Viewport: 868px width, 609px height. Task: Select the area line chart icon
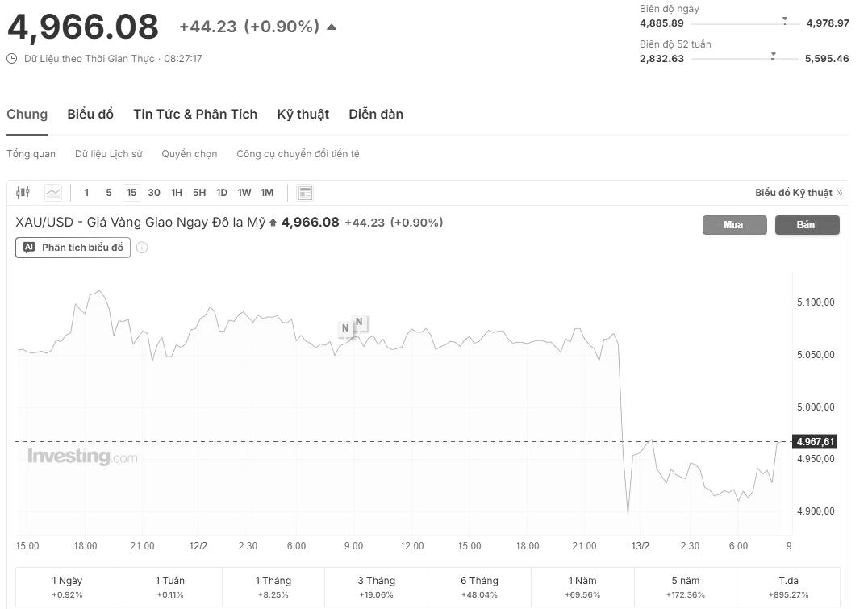pyautogui.click(x=53, y=193)
